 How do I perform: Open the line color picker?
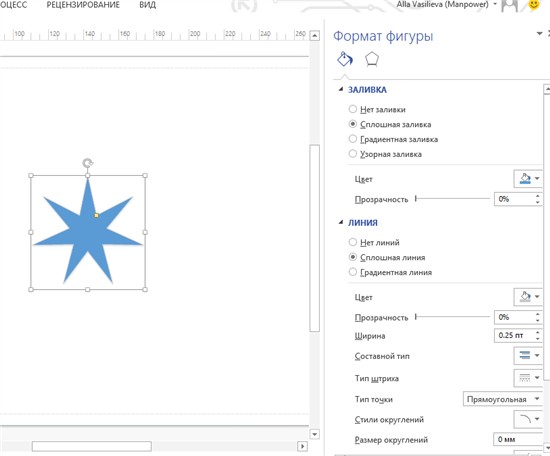pyautogui.click(x=528, y=297)
